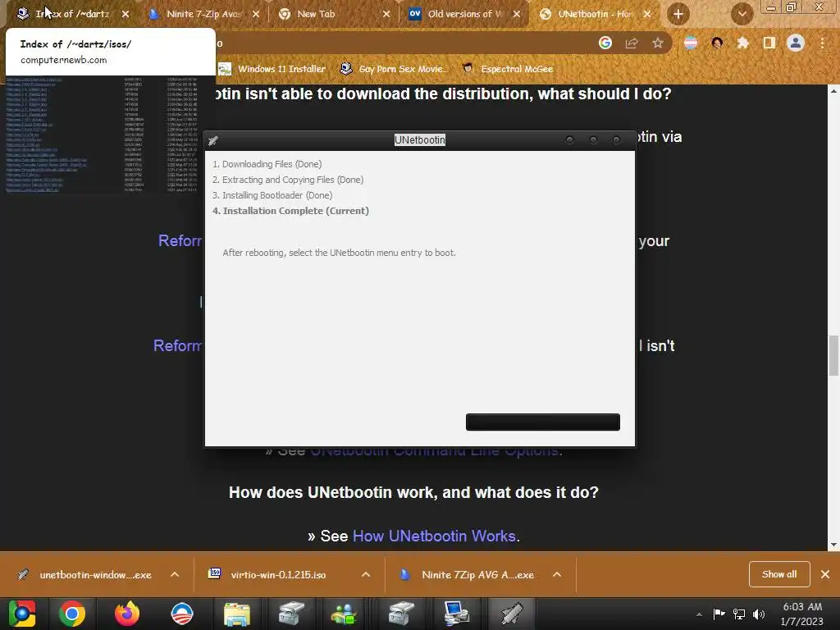840x630 pixels.
Task: Click the striped flag extension icon
Action: [x=691, y=43]
